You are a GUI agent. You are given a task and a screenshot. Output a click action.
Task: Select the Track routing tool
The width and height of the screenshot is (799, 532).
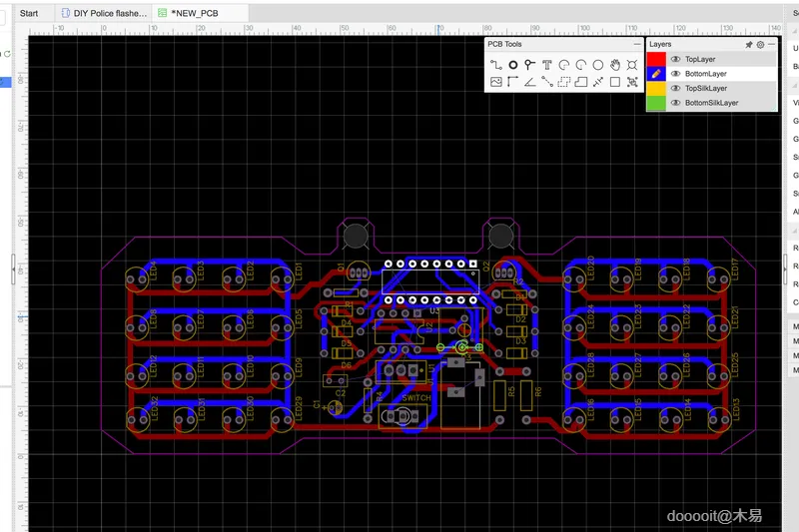point(495,65)
